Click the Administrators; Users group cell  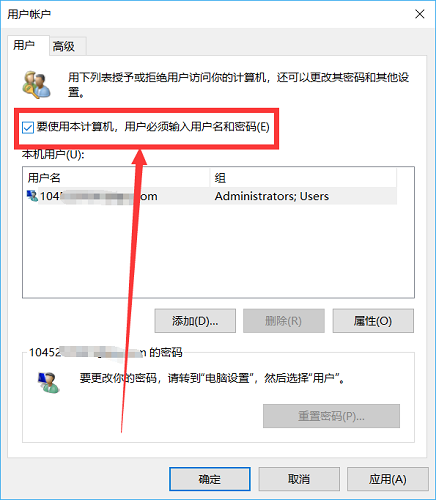272,196
